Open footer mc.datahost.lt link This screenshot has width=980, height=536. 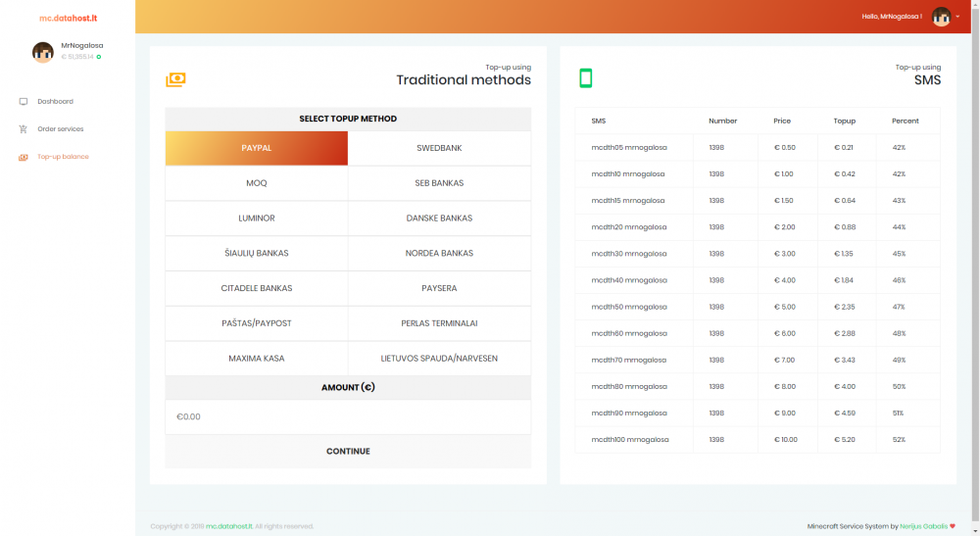click(229, 526)
